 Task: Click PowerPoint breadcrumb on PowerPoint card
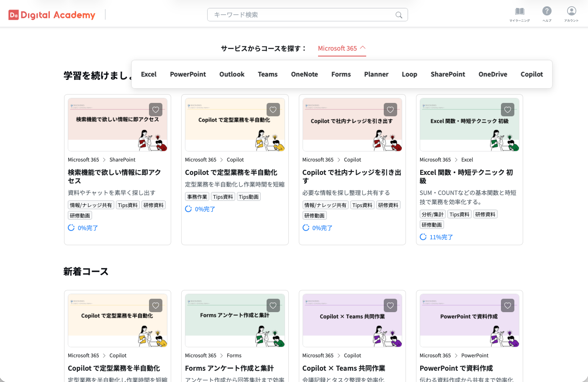point(475,356)
